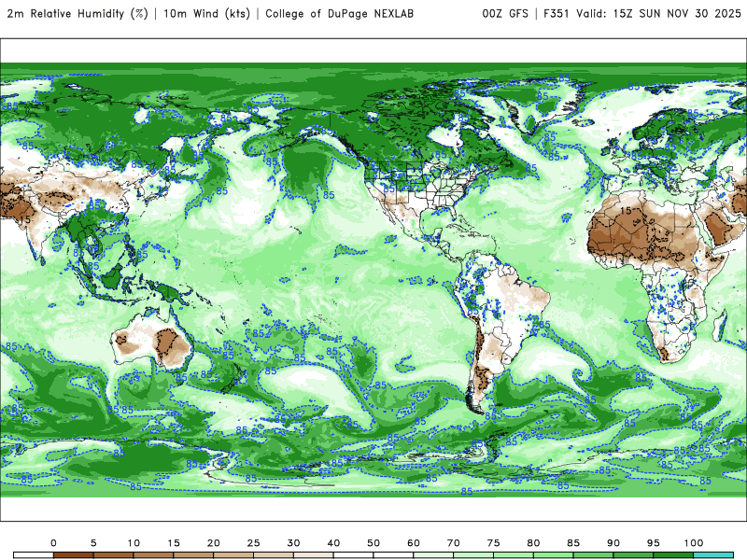This screenshot has width=747, height=560.
Task: Select "Valid: 15Z SUN NOV 30 2025" text
Action: [658, 14]
